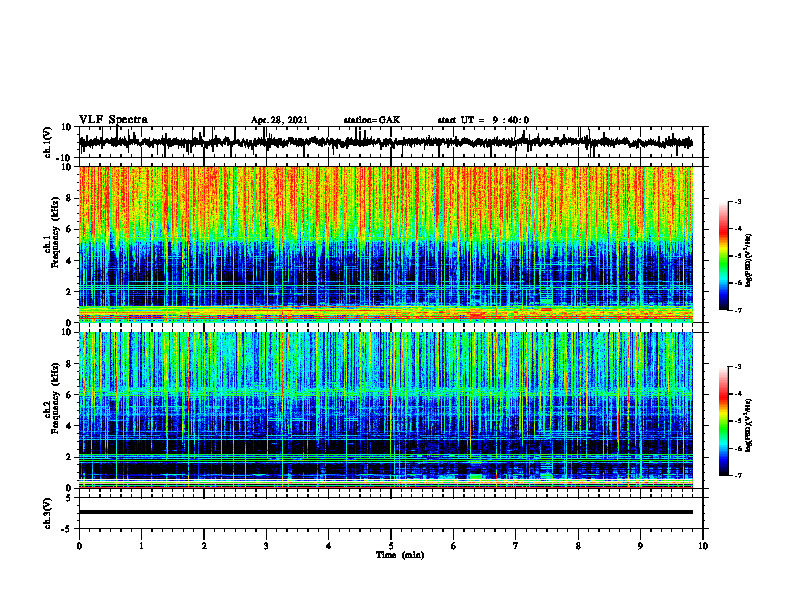The height and width of the screenshot is (612, 792).
Task: Click the "-3" label on ch.2 color bar
Action: tap(738, 367)
